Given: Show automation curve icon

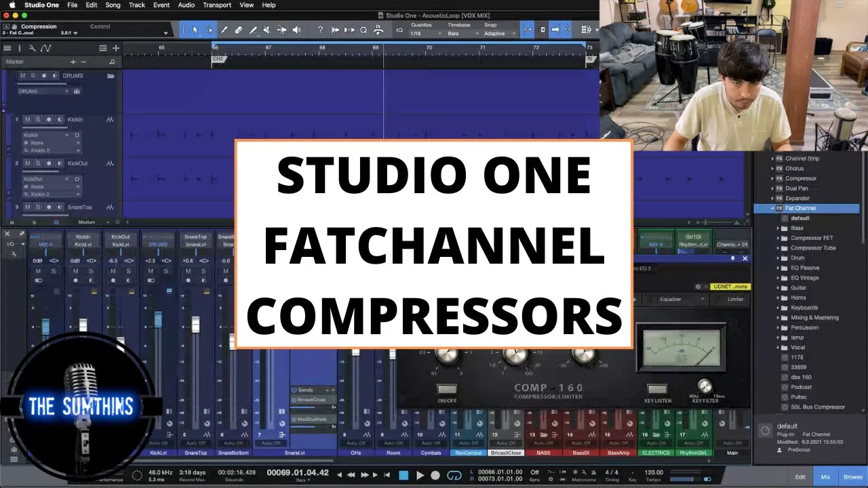Looking at the screenshot, I should click(45, 48).
